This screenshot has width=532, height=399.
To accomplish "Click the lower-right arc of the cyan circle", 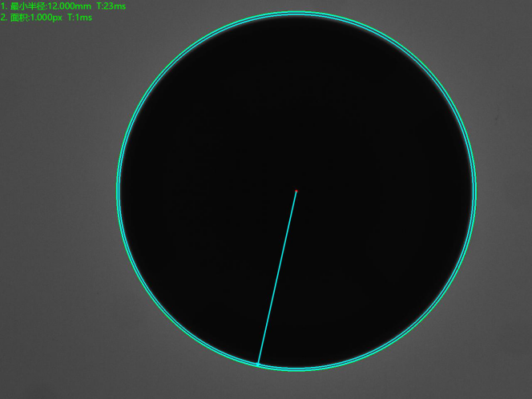I will click(423, 317).
